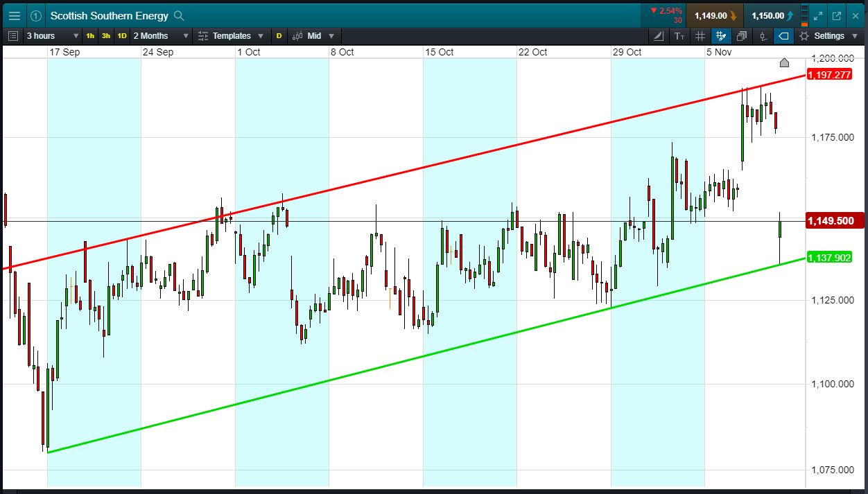The image size is (868, 494).
Task: Open the Templates dropdown
Action: [231, 36]
